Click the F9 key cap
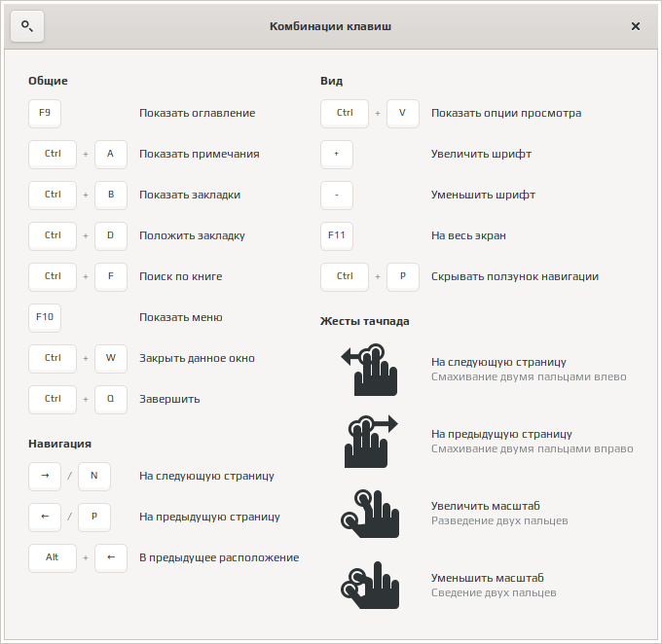662x644 pixels. 45,113
